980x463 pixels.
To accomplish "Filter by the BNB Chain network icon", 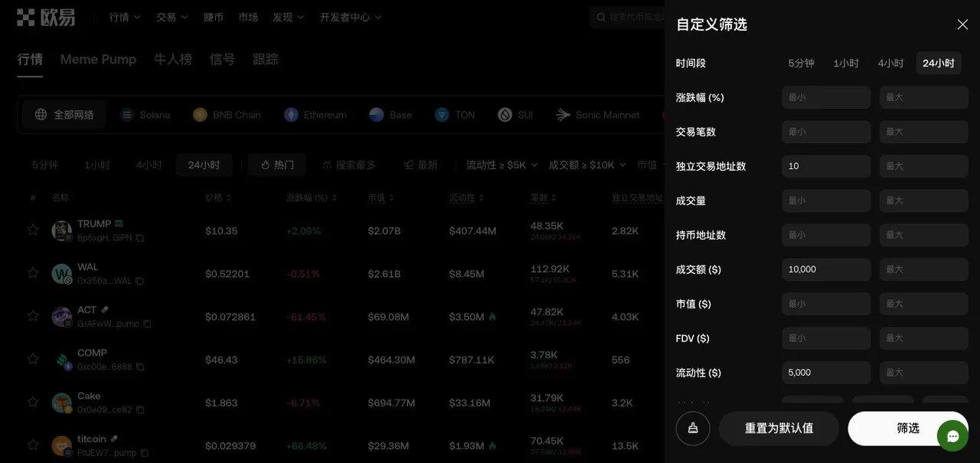I will point(200,115).
